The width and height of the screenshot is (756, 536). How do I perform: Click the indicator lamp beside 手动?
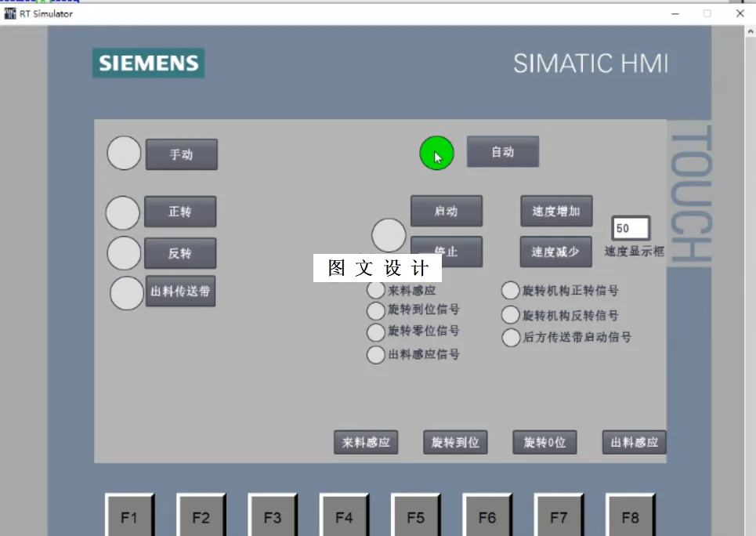pyautogui.click(x=123, y=154)
